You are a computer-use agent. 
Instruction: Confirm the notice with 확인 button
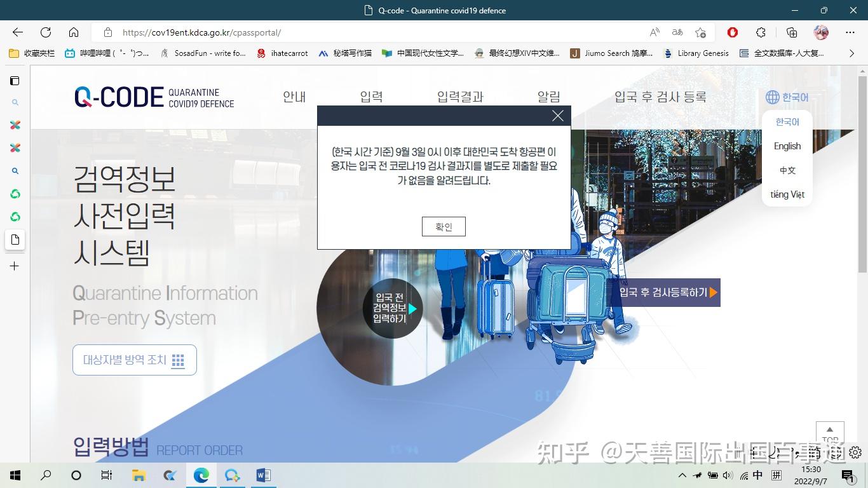coord(444,227)
